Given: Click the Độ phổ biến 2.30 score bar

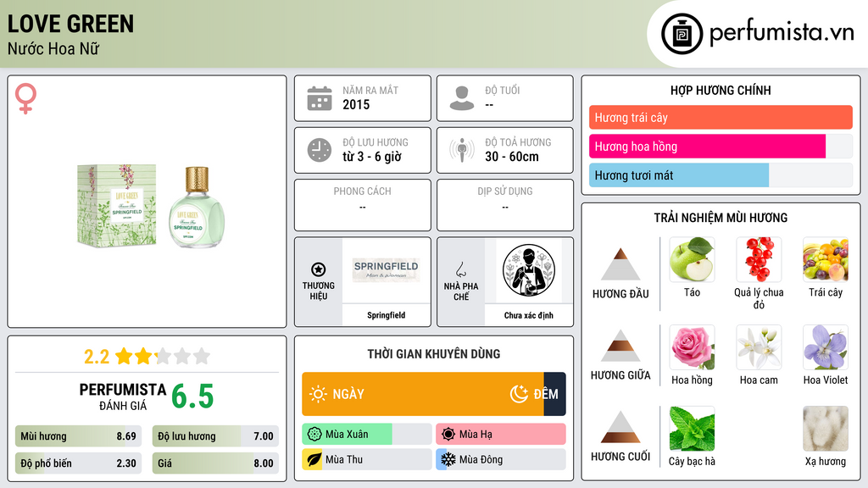Looking at the screenshot, I should (x=79, y=463).
